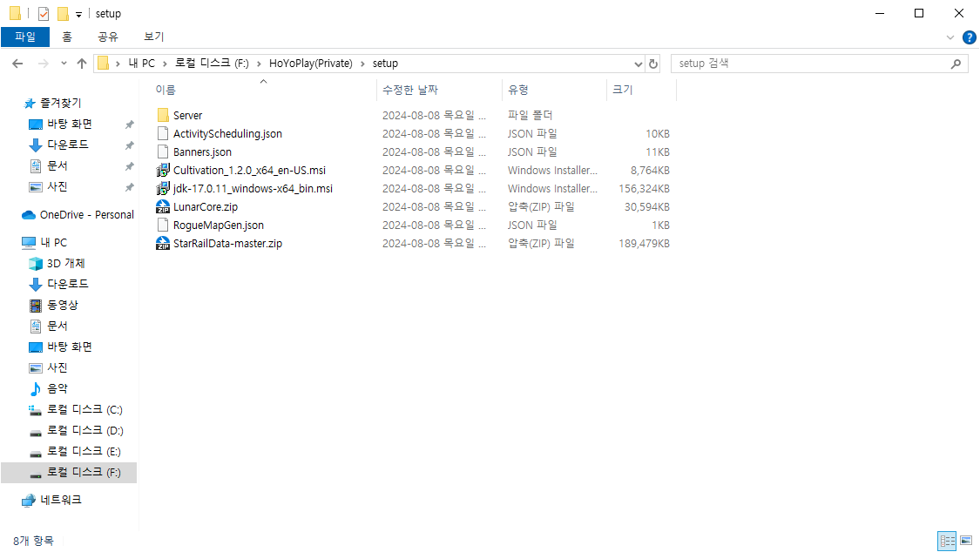Expand the ribbon with chevron
This screenshot has height=552, width=980.
[950, 37]
